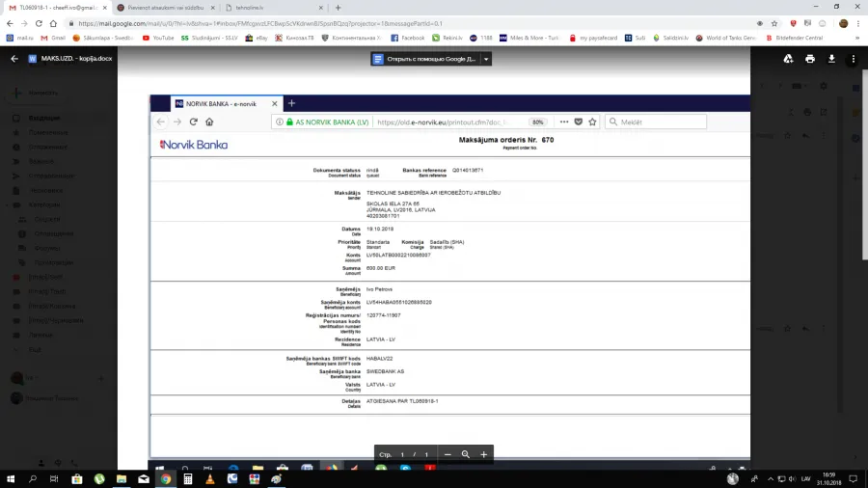Open Windows notification center
The width and height of the screenshot is (868, 488).
[x=854, y=479]
